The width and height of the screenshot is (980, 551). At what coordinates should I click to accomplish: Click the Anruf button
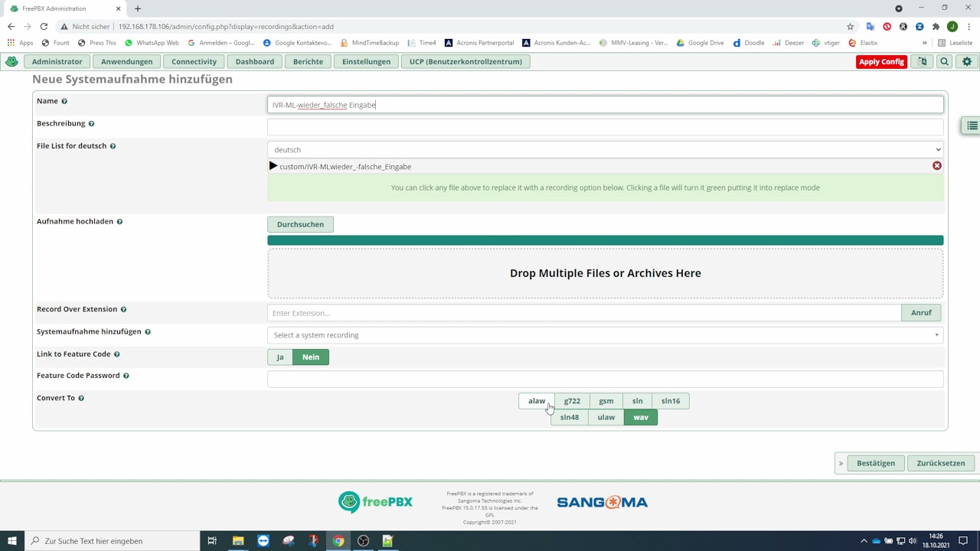921,312
